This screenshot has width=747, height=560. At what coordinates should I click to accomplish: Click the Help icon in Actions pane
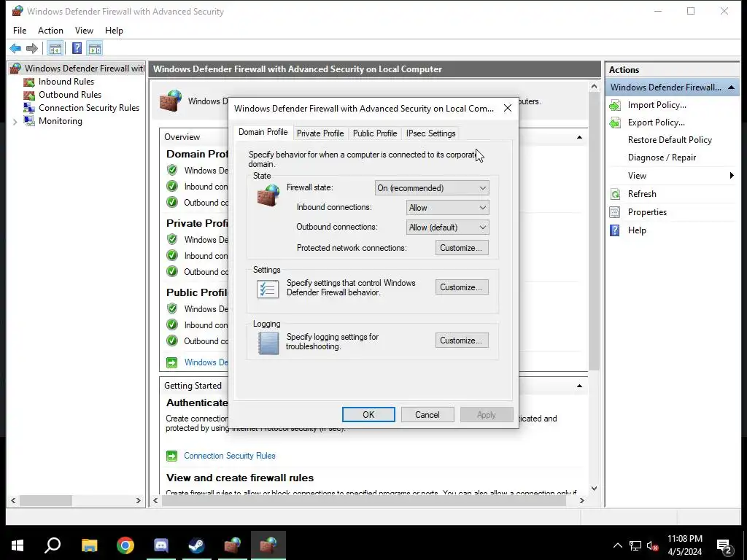point(615,230)
